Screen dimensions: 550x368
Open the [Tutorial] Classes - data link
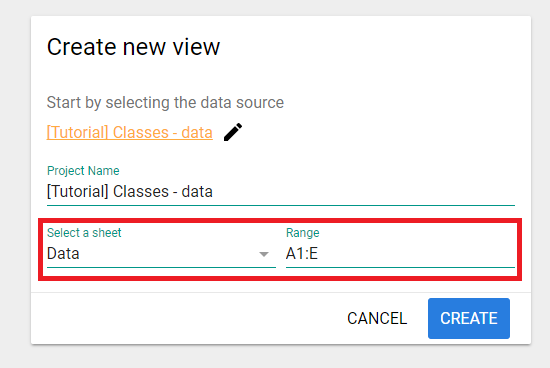130,133
